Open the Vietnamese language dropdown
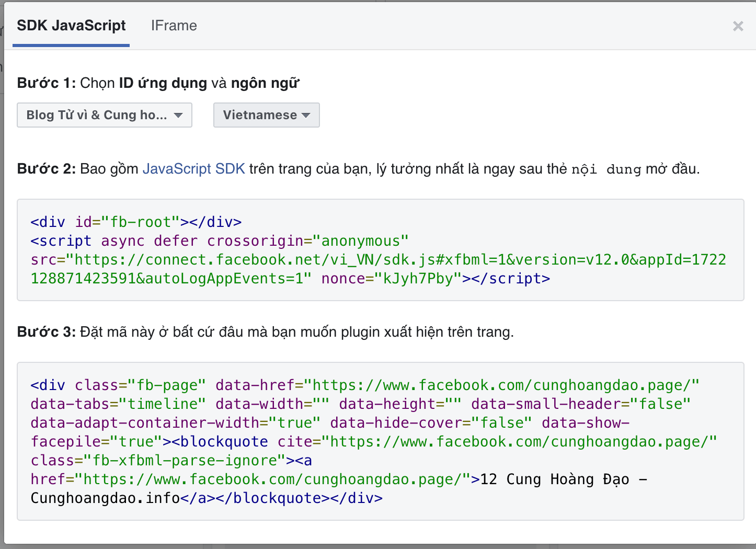Screen dimensions: 756x549 click(x=267, y=115)
